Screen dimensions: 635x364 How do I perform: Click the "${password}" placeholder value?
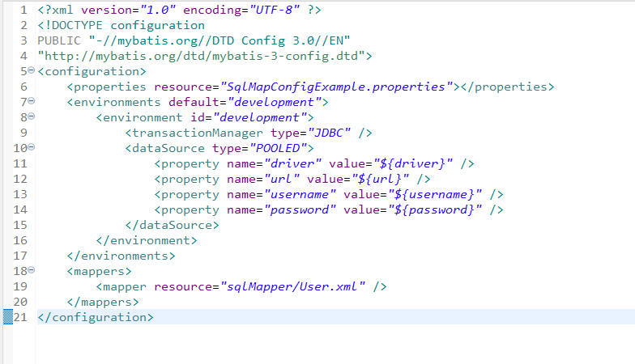coord(435,210)
